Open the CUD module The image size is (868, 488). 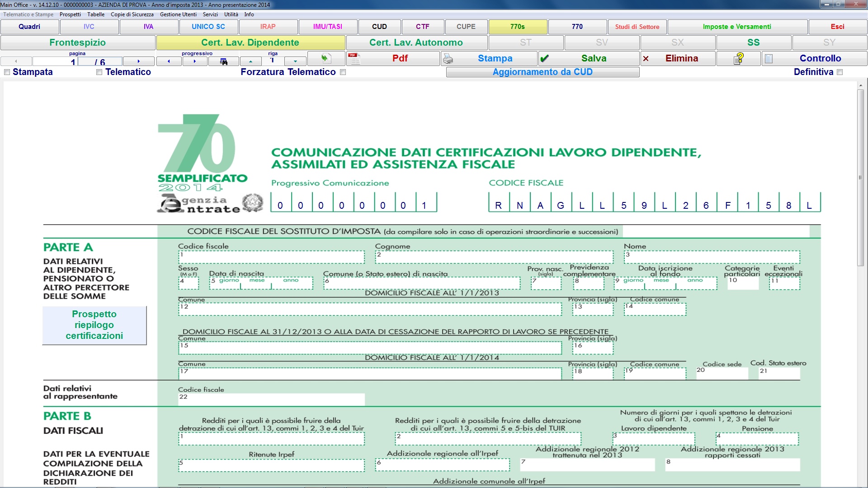point(380,27)
